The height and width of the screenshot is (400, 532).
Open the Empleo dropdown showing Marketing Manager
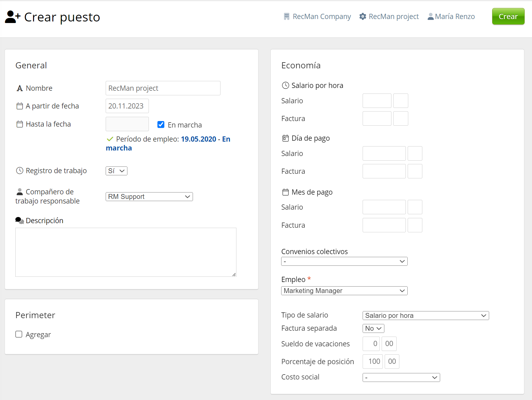(x=344, y=291)
